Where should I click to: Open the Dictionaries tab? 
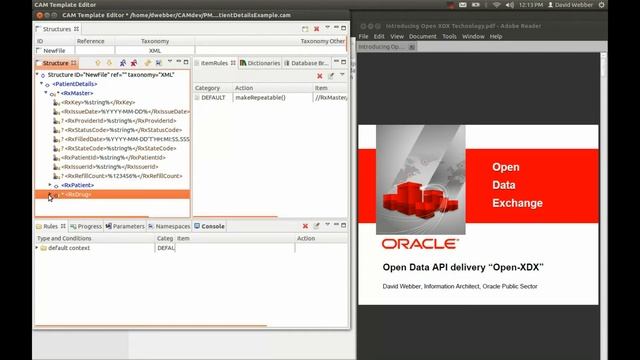pyautogui.click(x=260, y=63)
